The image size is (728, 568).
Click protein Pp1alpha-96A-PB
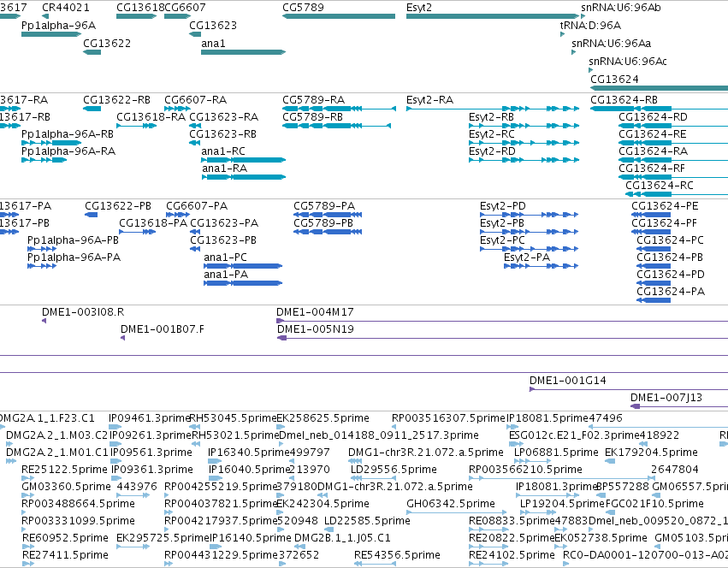73,240
